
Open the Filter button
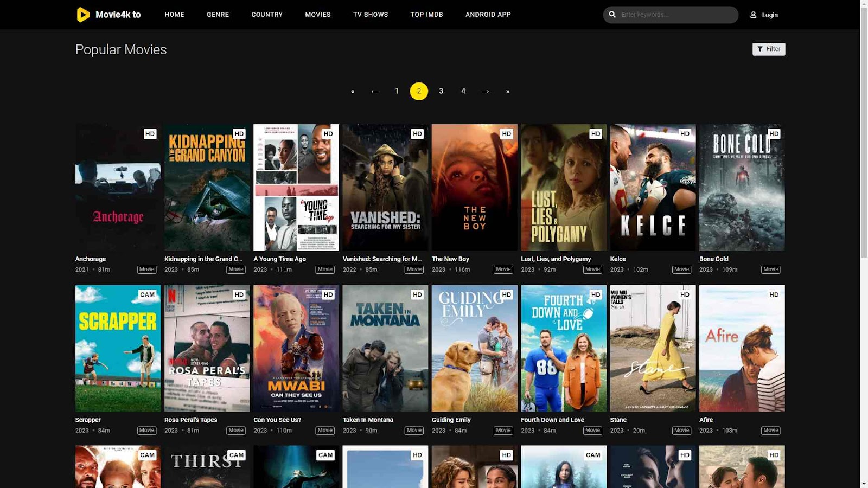(x=769, y=49)
